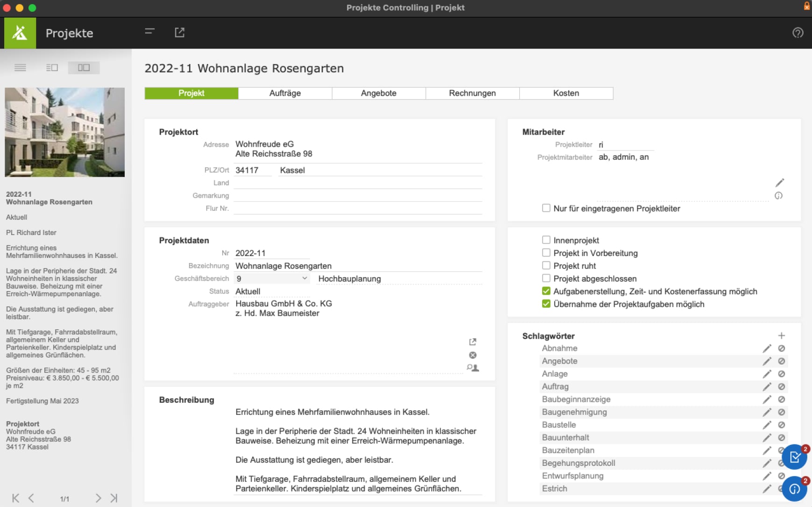Add a new Schlagwort with the plus icon
Screen dimensions: 812x507
coord(783,335)
